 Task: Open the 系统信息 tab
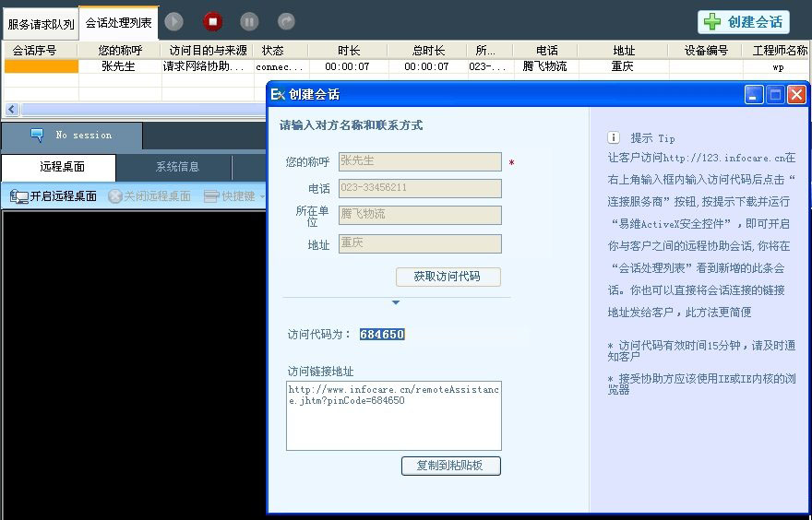click(x=177, y=167)
